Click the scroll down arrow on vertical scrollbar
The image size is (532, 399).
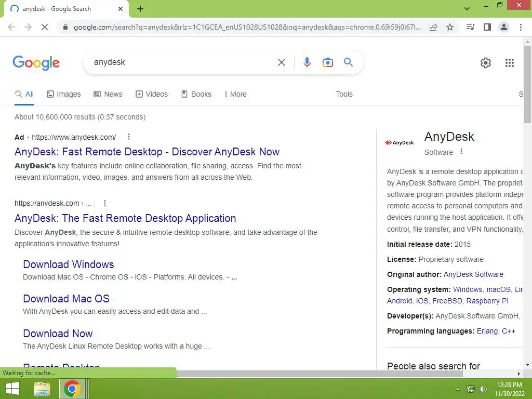[x=527, y=365]
